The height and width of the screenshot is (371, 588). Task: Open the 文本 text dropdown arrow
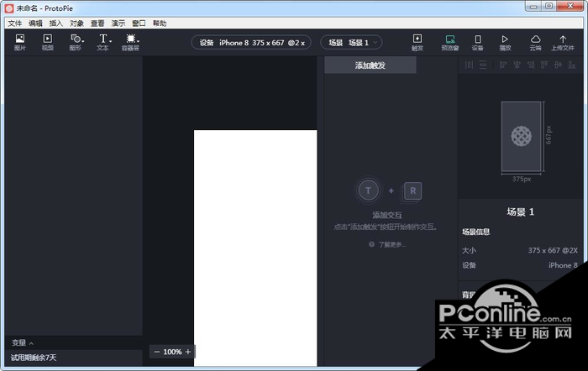pos(111,40)
